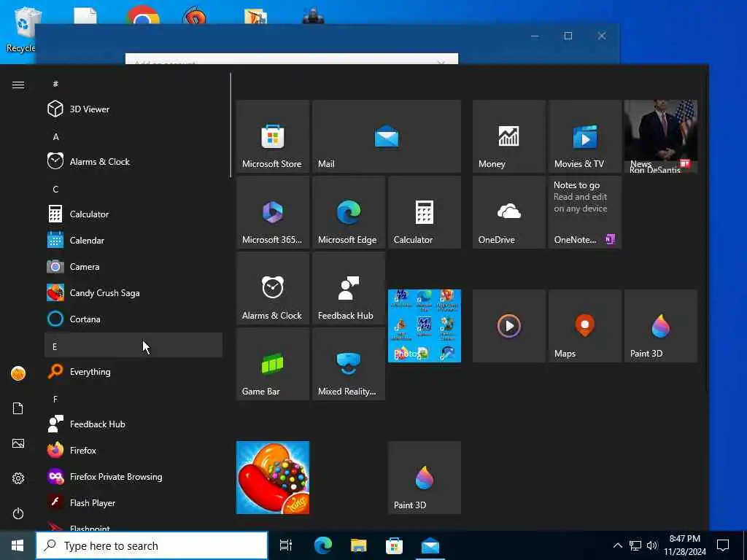Open the Power options button
747x560 pixels.
[x=18, y=513]
